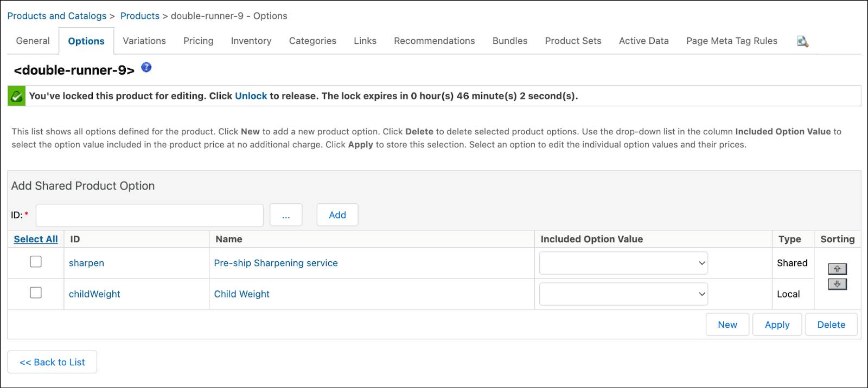Switch to the Bundles tab
This screenshot has height=388, width=868.
click(x=510, y=41)
